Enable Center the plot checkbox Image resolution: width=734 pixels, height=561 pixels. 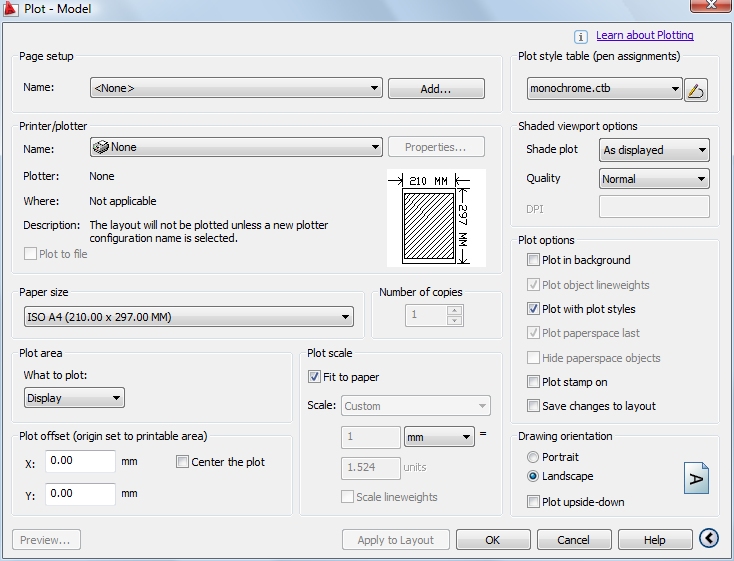click(x=182, y=462)
